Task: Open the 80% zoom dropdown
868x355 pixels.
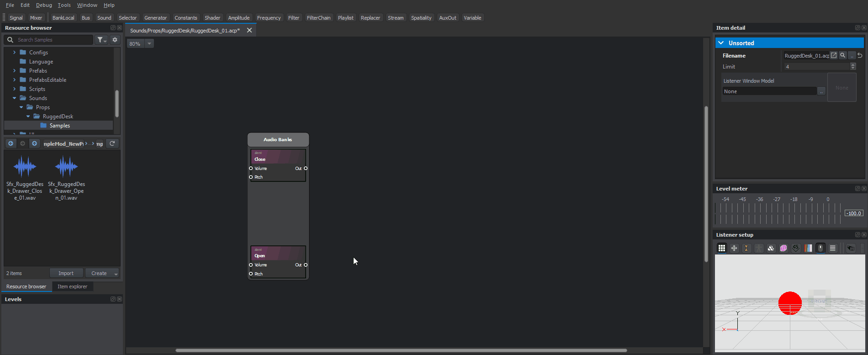Action: click(149, 44)
